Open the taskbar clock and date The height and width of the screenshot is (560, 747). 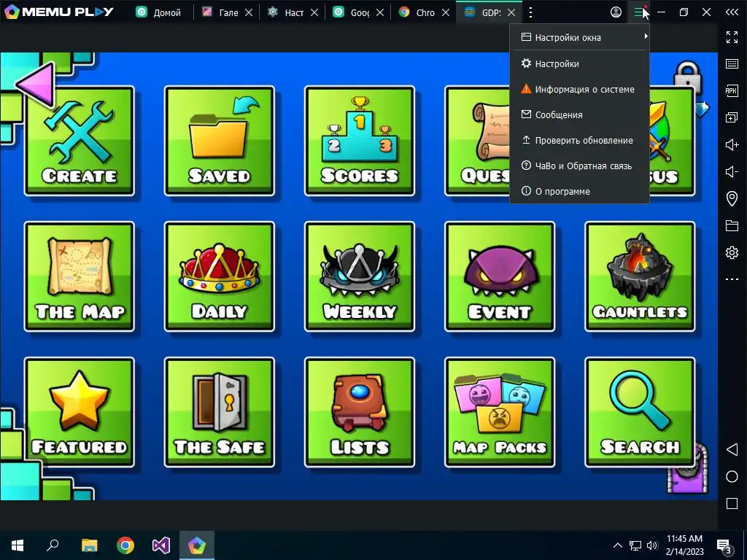[x=684, y=545]
